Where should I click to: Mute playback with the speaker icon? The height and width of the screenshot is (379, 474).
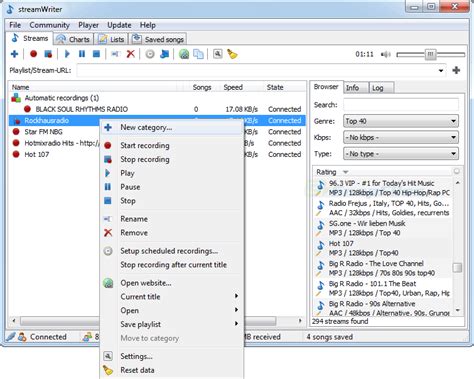tap(386, 54)
